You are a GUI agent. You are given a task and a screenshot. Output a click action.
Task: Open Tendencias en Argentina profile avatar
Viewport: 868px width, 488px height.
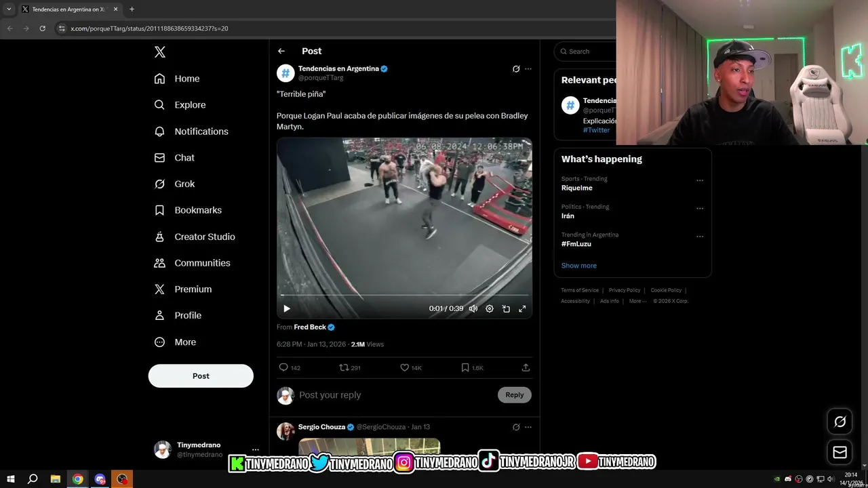285,73
